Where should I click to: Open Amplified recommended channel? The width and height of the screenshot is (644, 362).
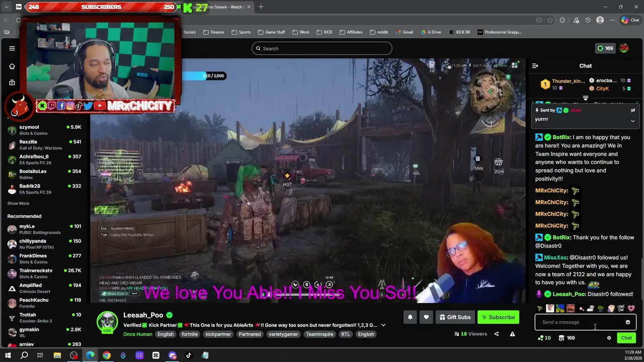(x=44, y=288)
